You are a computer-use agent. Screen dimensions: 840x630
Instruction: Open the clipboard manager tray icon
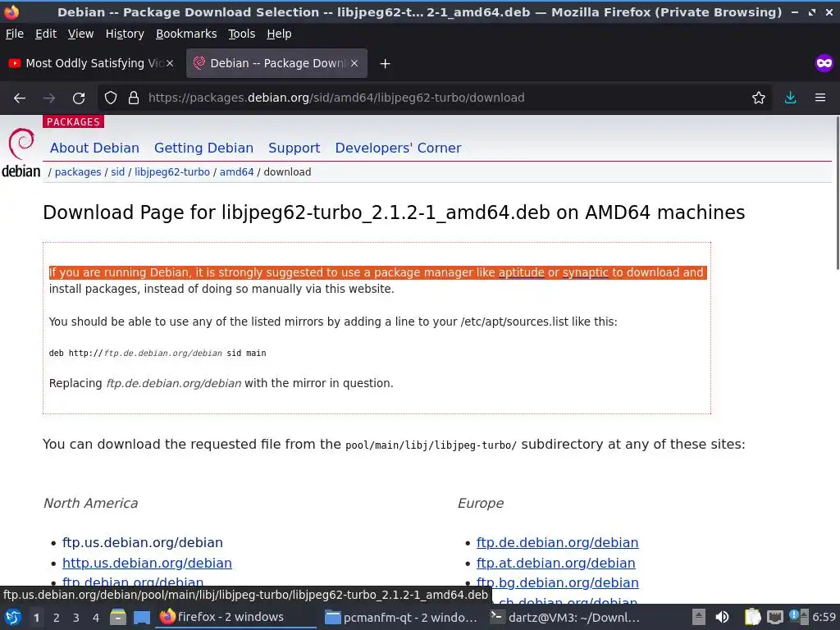click(752, 617)
